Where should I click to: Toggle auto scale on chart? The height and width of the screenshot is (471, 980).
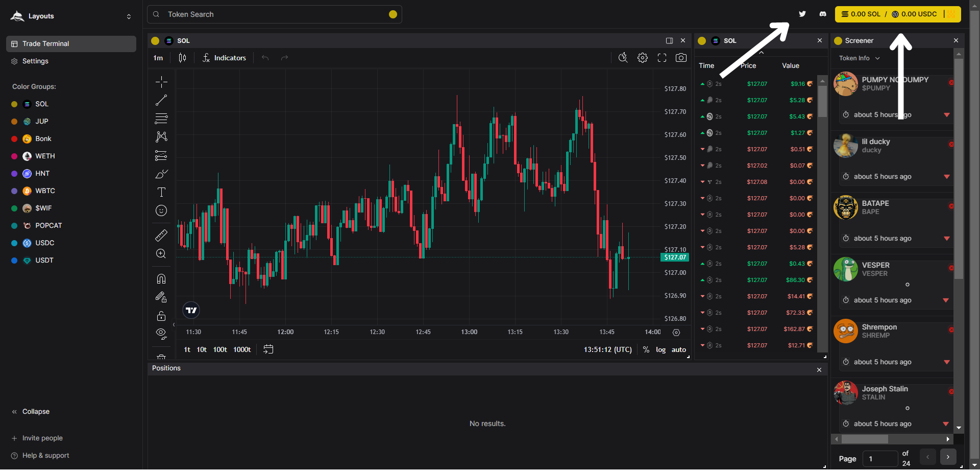tap(678, 350)
